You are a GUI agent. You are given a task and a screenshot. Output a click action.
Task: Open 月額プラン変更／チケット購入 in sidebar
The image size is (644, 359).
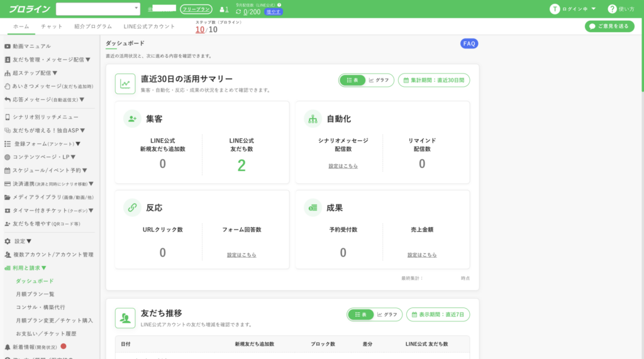[x=55, y=321]
